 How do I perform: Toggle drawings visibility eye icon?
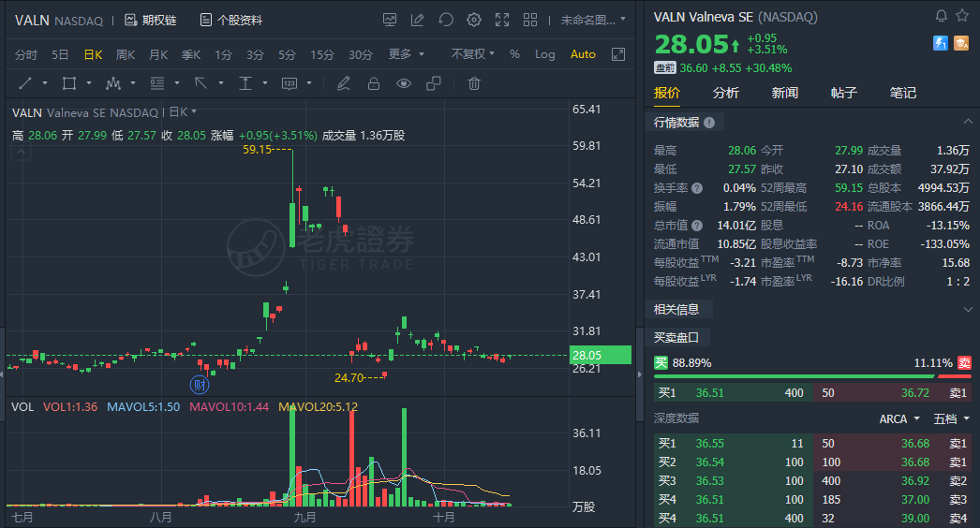[404, 83]
